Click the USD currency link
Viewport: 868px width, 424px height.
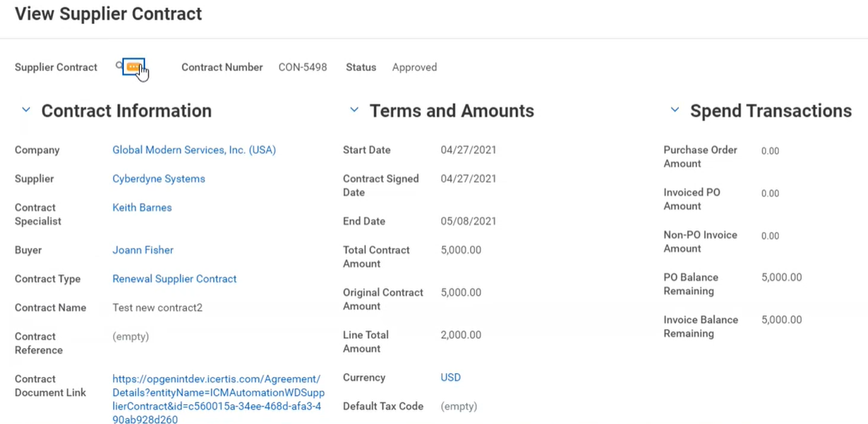450,378
